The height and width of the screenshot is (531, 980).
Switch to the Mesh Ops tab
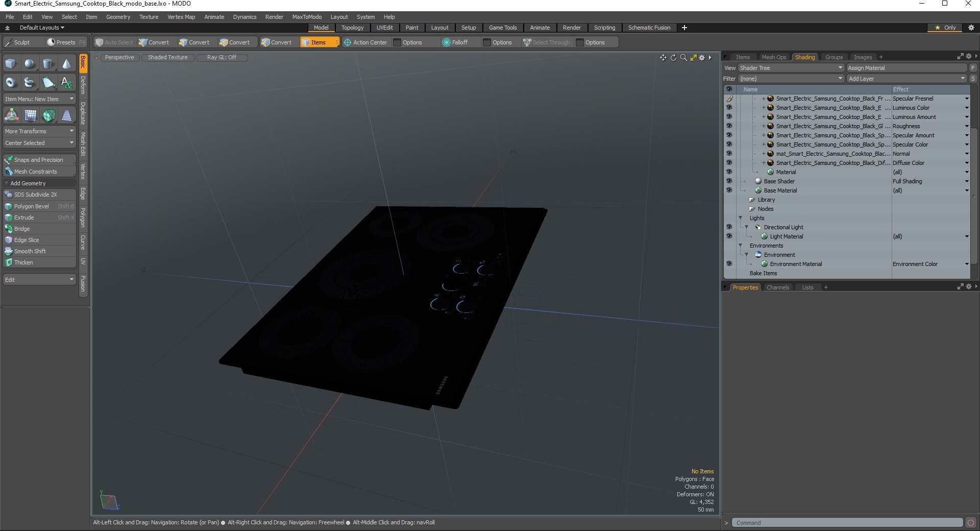774,57
